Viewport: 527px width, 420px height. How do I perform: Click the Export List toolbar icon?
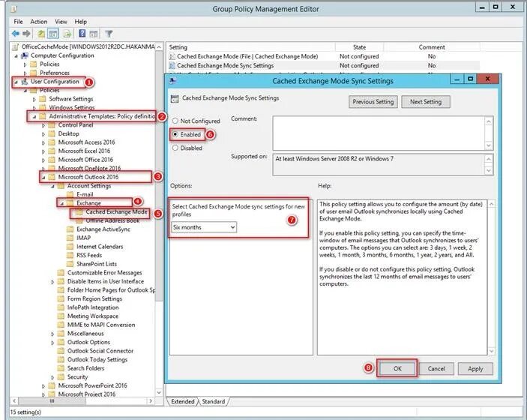(67, 34)
